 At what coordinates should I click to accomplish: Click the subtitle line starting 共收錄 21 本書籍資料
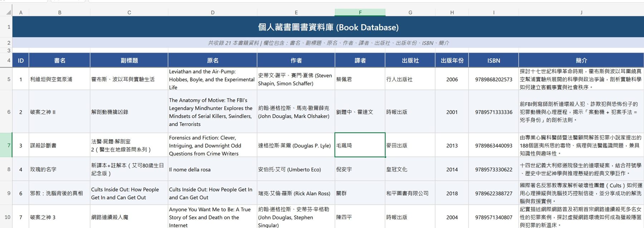click(328, 43)
